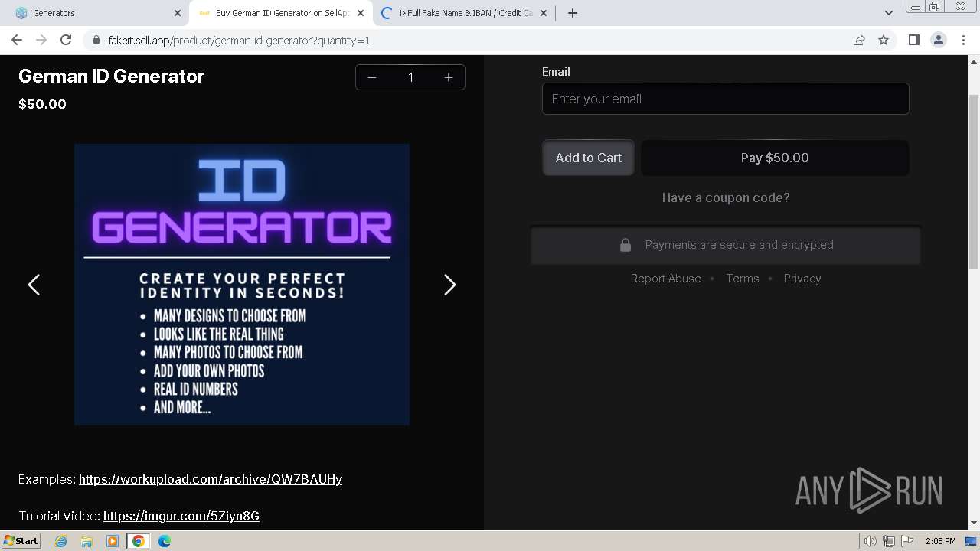Open the imgur tutorial video link
980x551 pixels.
[181, 516]
